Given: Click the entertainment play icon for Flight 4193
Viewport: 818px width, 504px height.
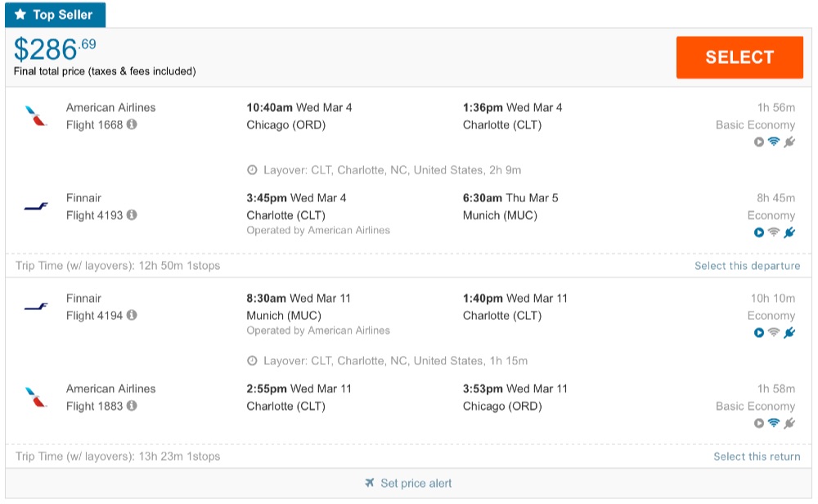Looking at the screenshot, I should click(759, 232).
